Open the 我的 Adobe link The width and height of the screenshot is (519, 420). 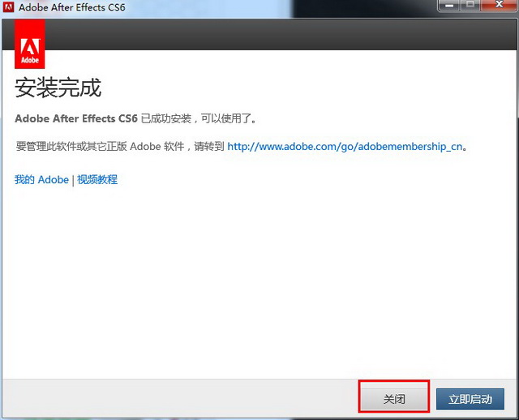[41, 180]
